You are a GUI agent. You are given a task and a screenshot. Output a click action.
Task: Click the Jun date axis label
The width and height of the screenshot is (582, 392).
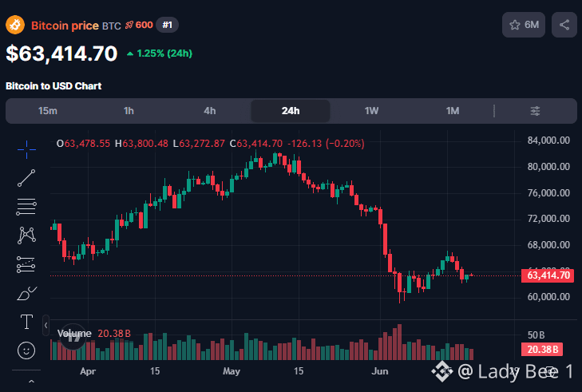(x=380, y=371)
